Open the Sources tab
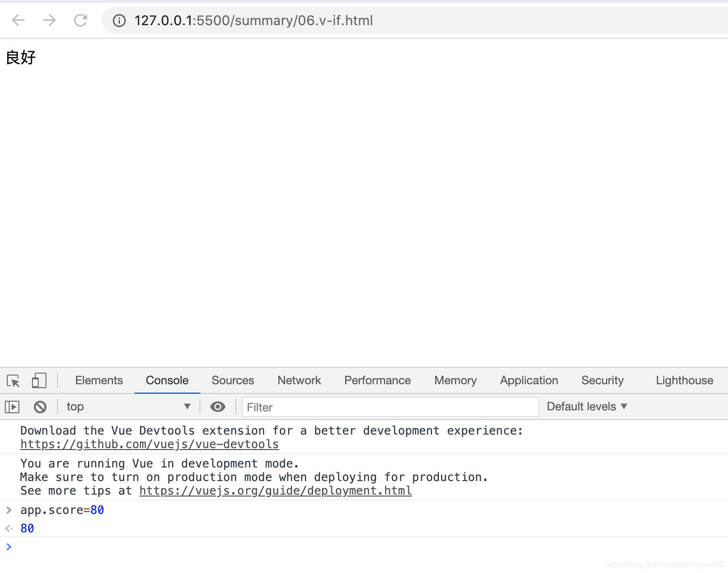Image resolution: width=728 pixels, height=573 pixels. [x=233, y=380]
